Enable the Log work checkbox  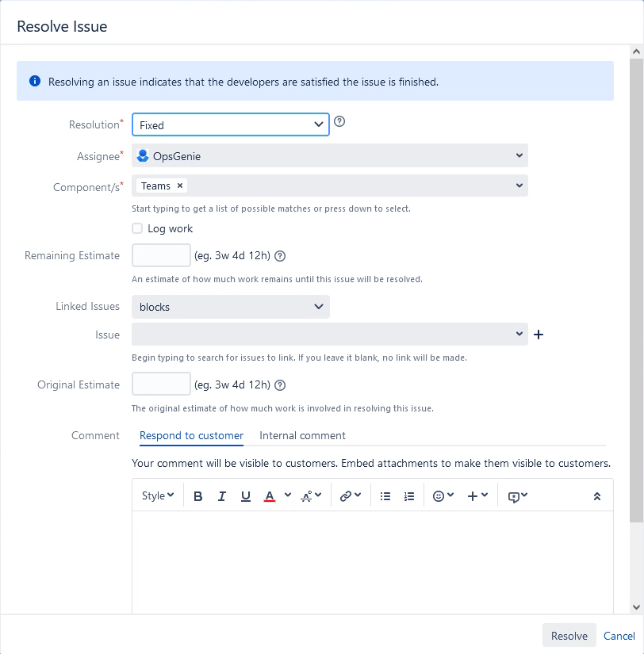click(x=137, y=228)
